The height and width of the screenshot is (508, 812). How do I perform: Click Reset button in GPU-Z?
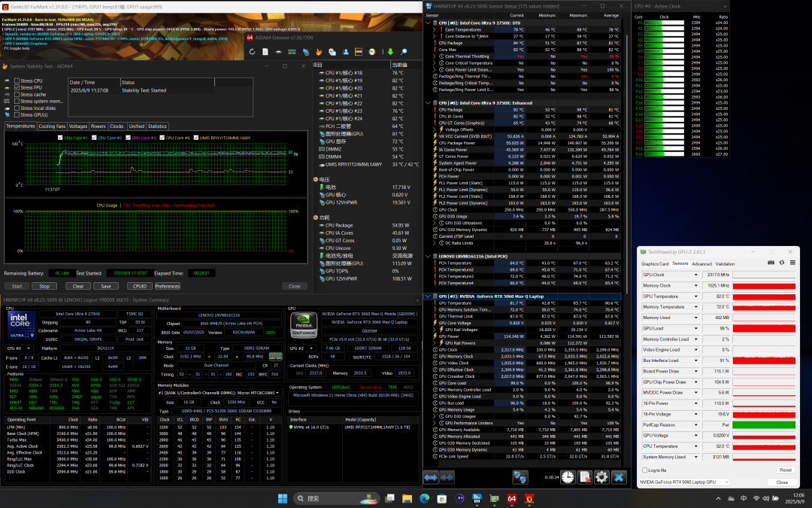click(x=785, y=470)
